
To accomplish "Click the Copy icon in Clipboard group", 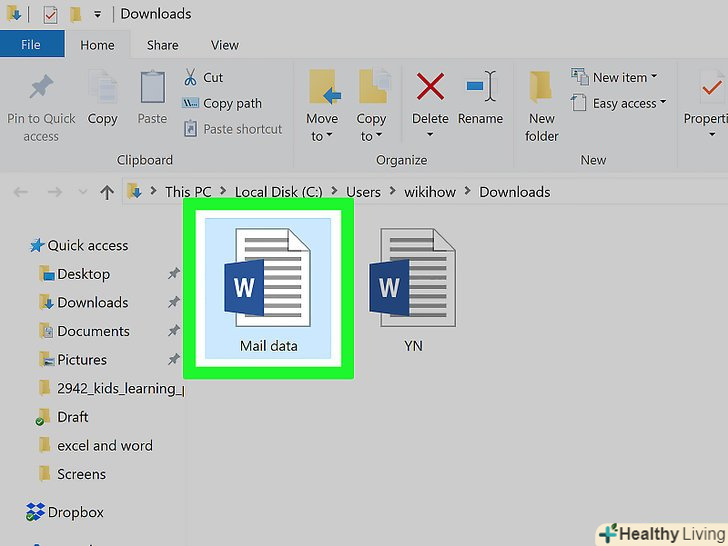I will [x=103, y=86].
